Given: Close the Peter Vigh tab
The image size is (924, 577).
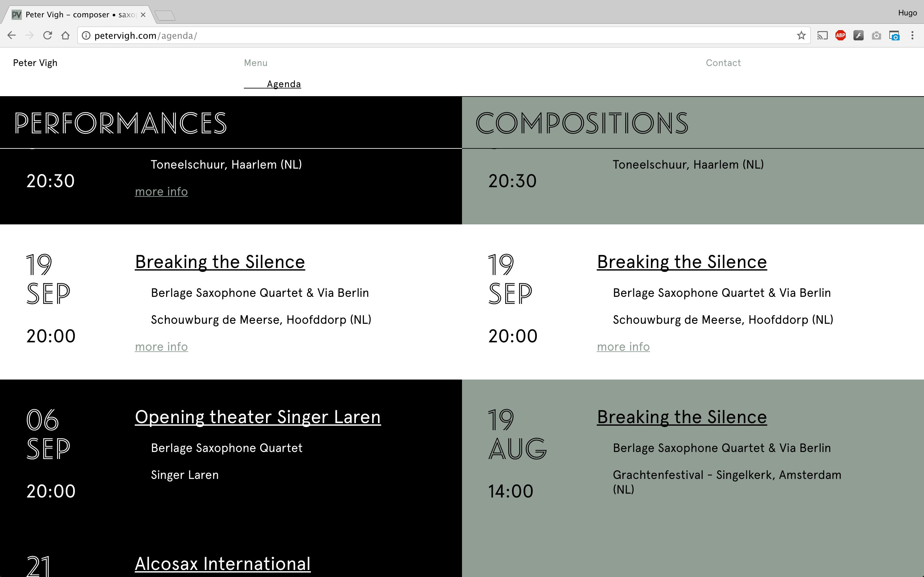Looking at the screenshot, I should 143,15.
